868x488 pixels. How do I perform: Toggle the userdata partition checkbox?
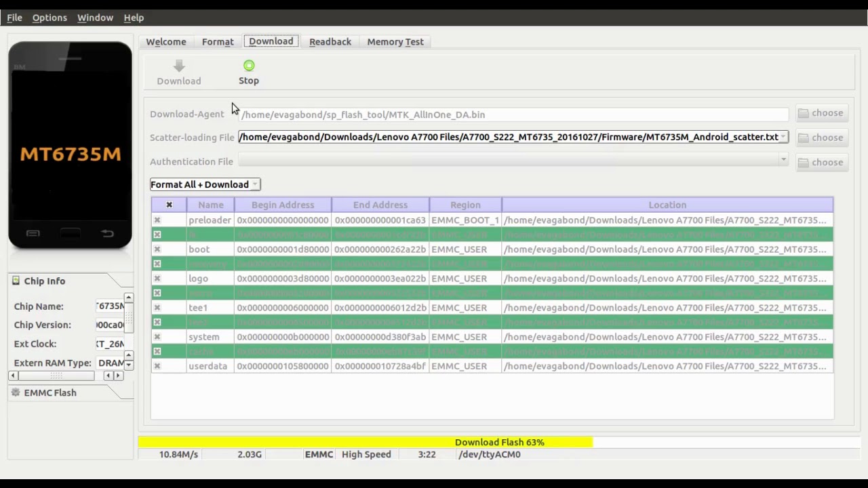pos(157,366)
